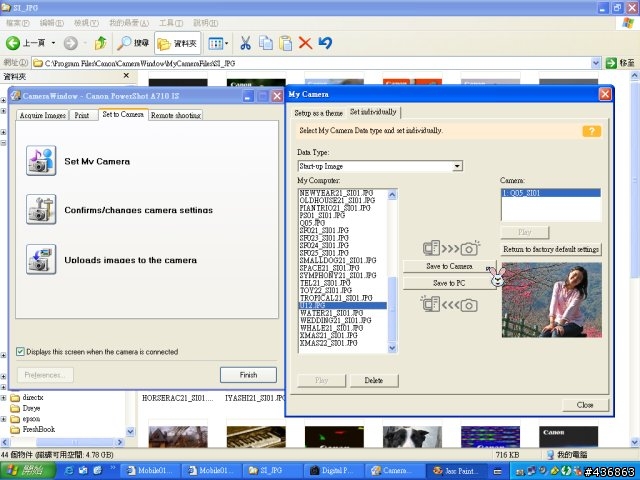Viewport: 640px width, 480px height.
Task: Open the Explorer Search tool
Action: [133, 43]
